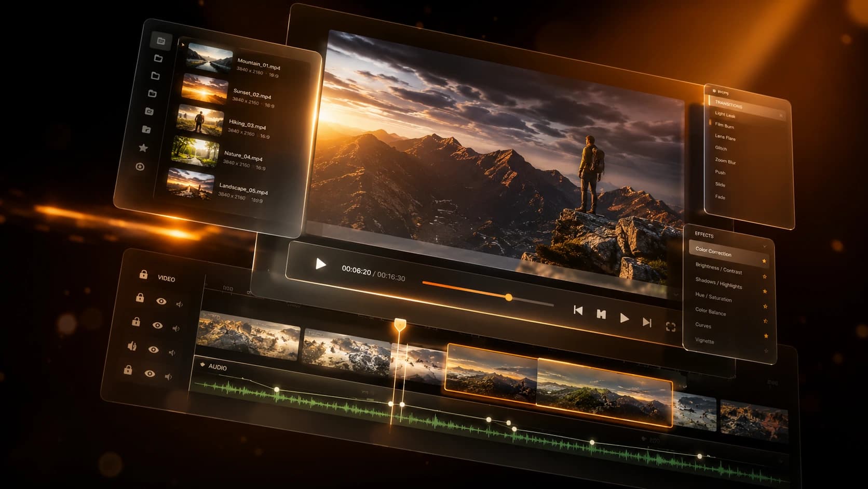The height and width of the screenshot is (489, 868).
Task: Click the lock icon beside the VIDEO label
Action: click(143, 274)
